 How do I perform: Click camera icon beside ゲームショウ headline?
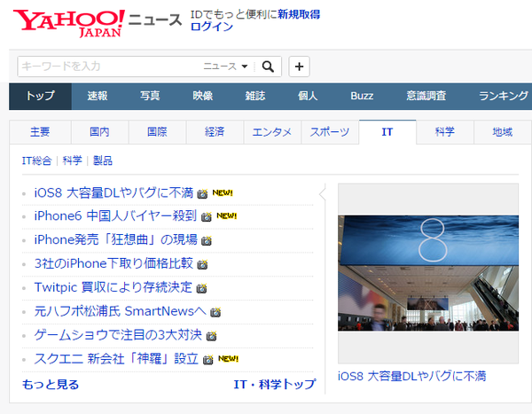coord(211,336)
